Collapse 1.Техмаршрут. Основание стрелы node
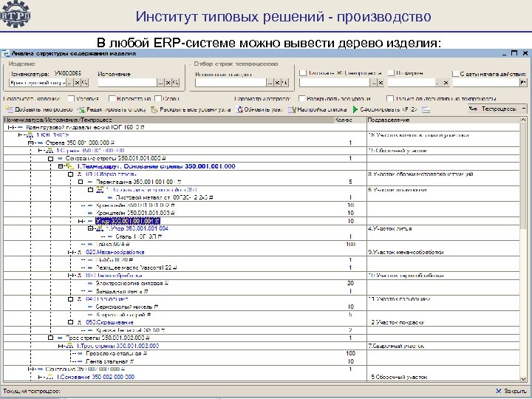Image resolution: width=532 pixels, height=399 pixels. [61, 166]
